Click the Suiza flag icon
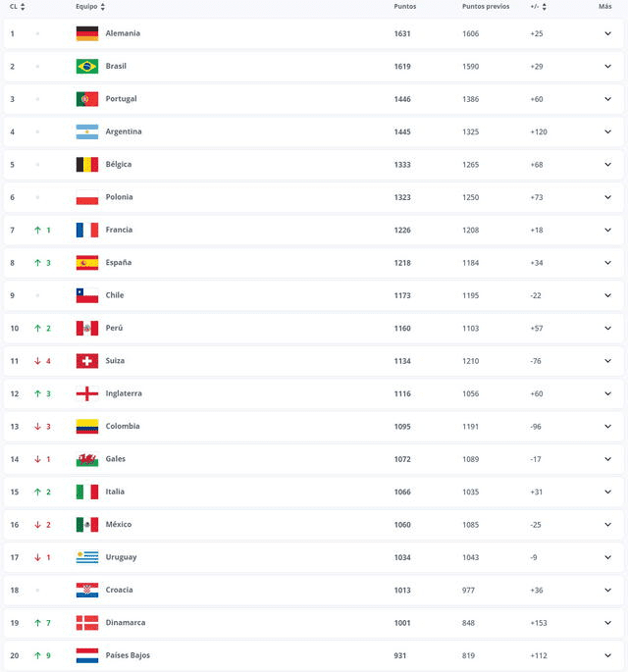 87,361
